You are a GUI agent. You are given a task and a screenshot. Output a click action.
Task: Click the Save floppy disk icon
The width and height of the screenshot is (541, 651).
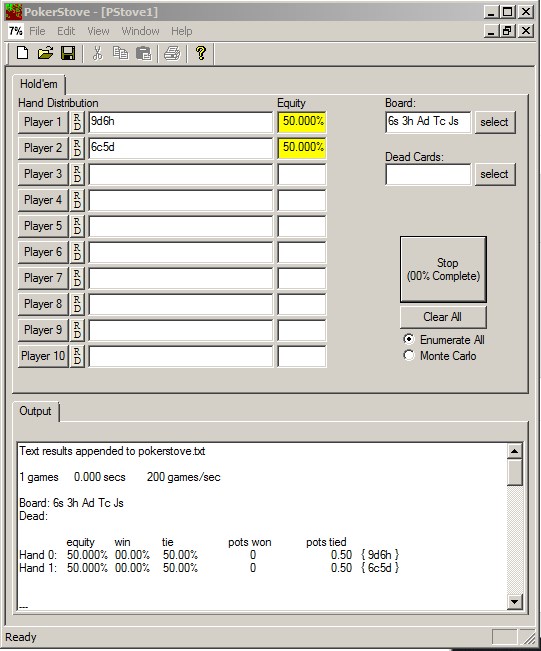point(68,53)
